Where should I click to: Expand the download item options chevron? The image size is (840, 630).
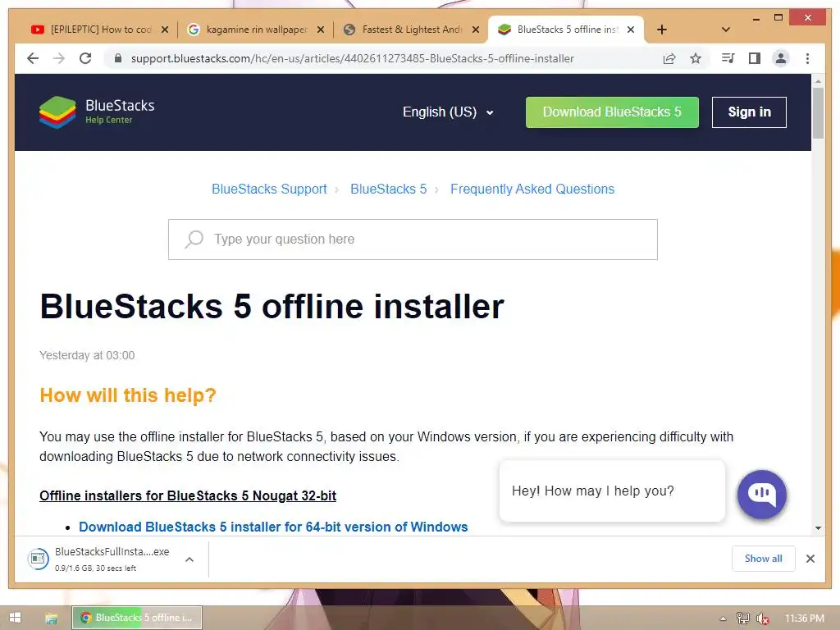click(189, 559)
